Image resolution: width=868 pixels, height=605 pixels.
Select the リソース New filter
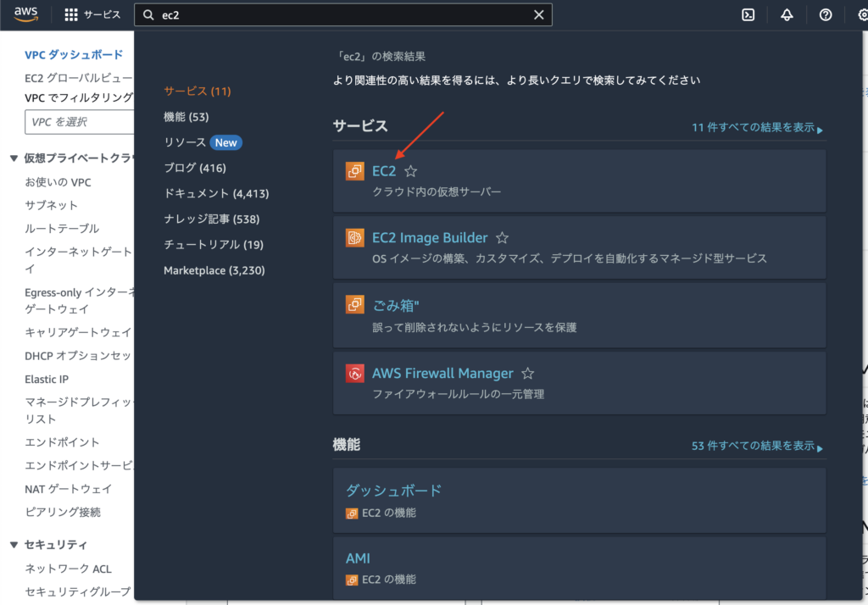point(203,142)
